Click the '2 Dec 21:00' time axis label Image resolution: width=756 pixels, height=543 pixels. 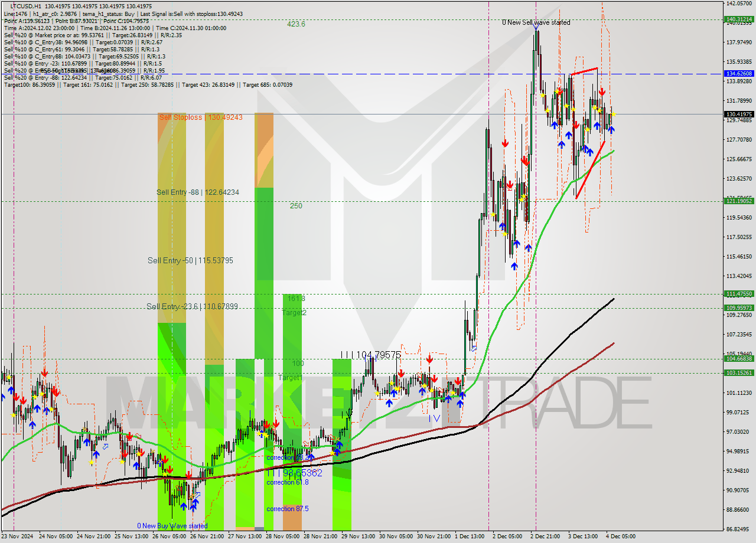click(x=545, y=537)
